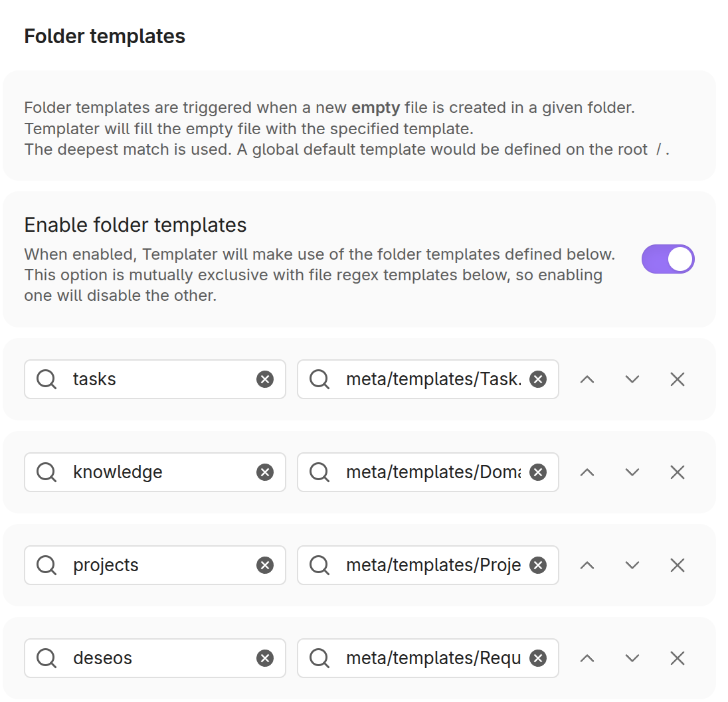Viewport: 728px width, 702px height.
Task: Disable the Enable folder templates toggle
Action: [668, 259]
